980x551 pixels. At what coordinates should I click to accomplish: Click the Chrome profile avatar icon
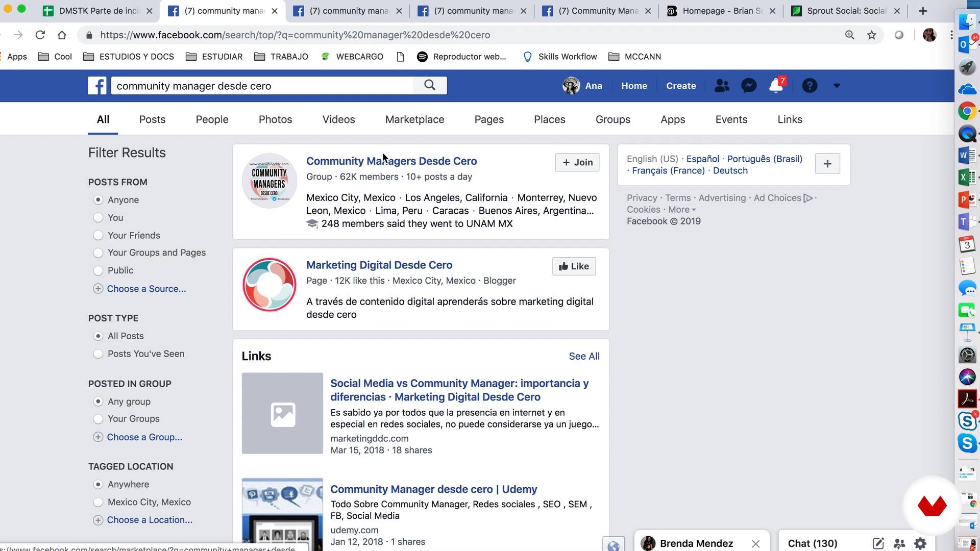point(929,35)
